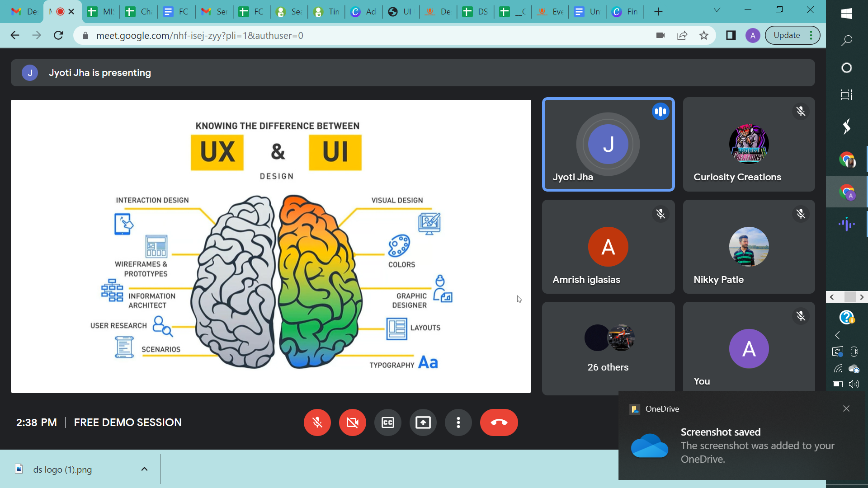Click the Present now screen-share icon
This screenshot has height=488, width=868.
pyautogui.click(x=423, y=422)
